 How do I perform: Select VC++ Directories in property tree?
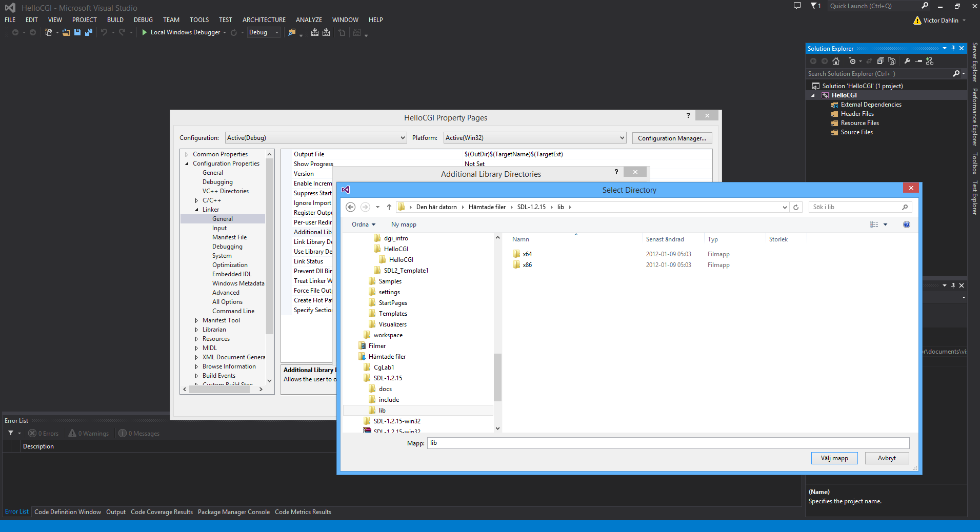coord(225,191)
